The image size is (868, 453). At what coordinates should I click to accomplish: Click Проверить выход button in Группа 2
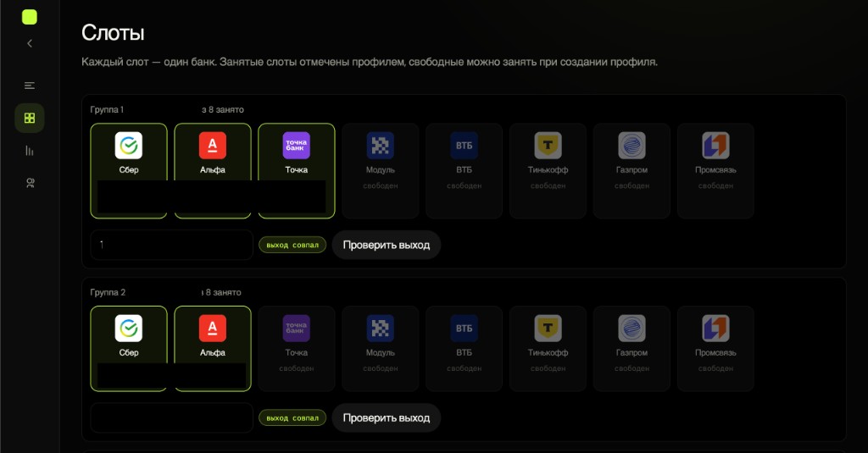[387, 418]
